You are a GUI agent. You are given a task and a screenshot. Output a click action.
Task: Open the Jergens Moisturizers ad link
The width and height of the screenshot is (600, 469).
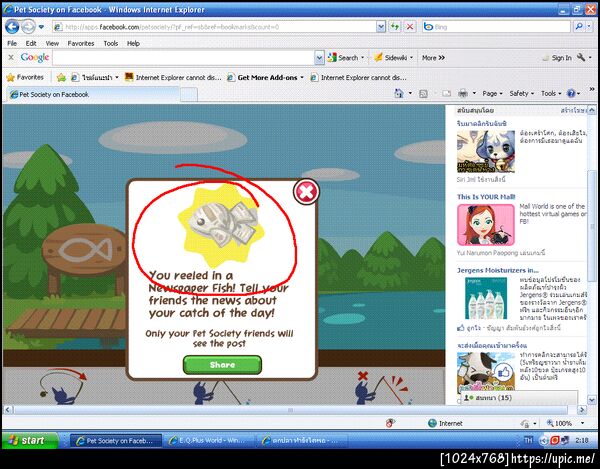coord(497,270)
